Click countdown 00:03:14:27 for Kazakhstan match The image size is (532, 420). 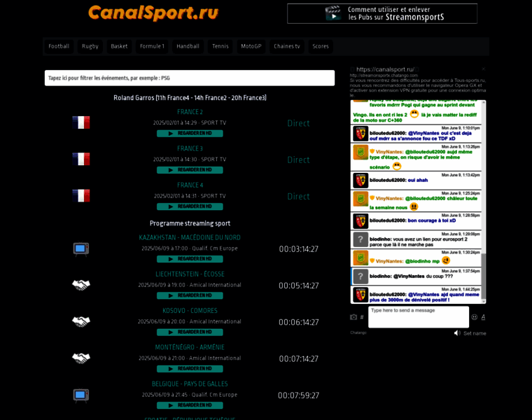[299, 249]
